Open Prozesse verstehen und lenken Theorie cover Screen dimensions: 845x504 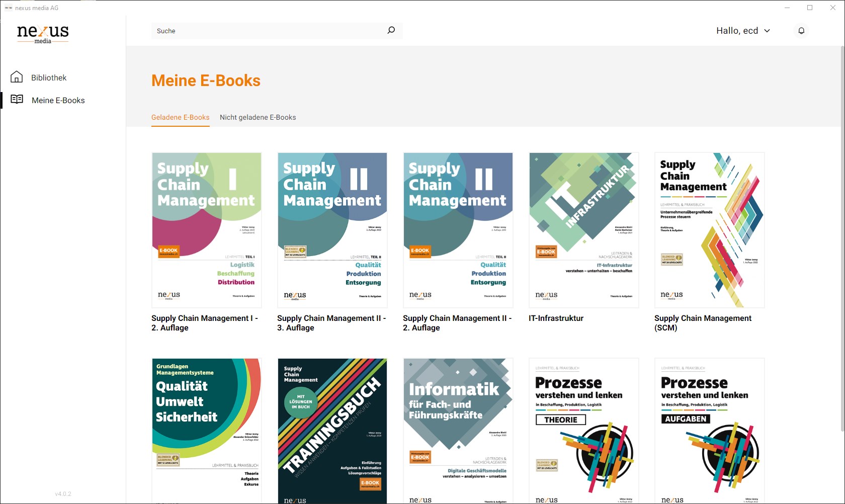tap(584, 431)
